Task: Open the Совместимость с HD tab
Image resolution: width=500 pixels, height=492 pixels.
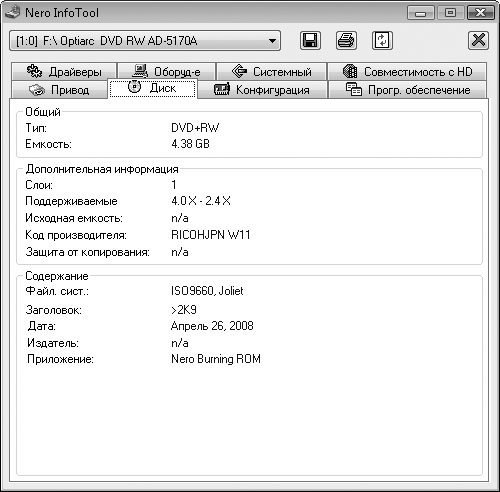Action: pyautogui.click(x=407, y=71)
